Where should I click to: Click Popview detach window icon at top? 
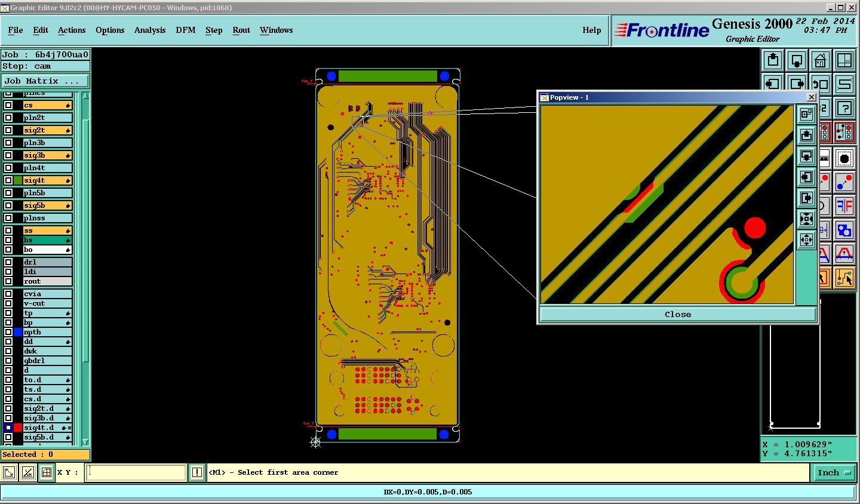(806, 114)
